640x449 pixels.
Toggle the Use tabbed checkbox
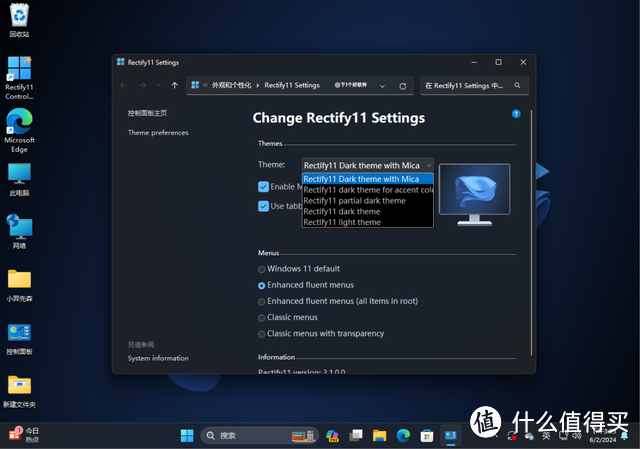(263, 206)
